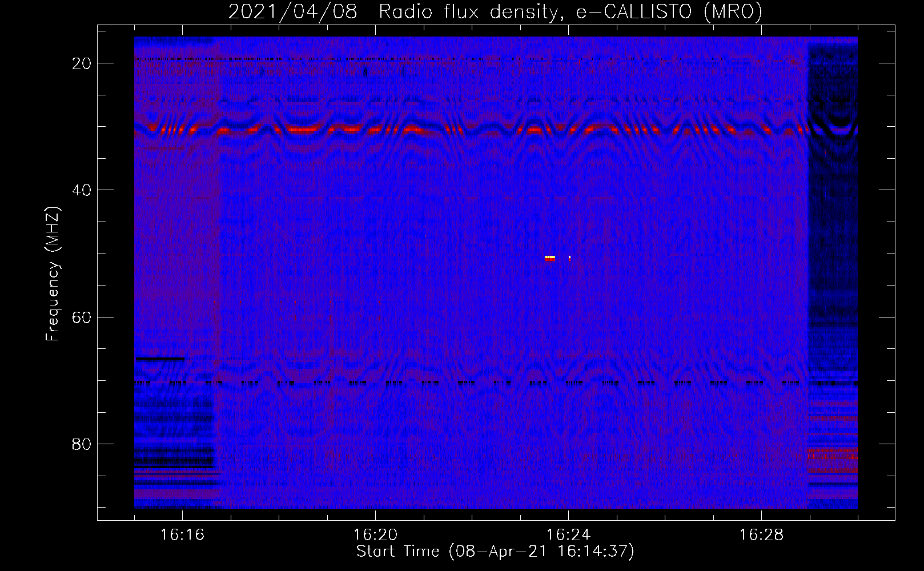
Task: Click the plot title "Radio flux density, e-CALLISTO (MRO)"
Action: tap(570, 11)
